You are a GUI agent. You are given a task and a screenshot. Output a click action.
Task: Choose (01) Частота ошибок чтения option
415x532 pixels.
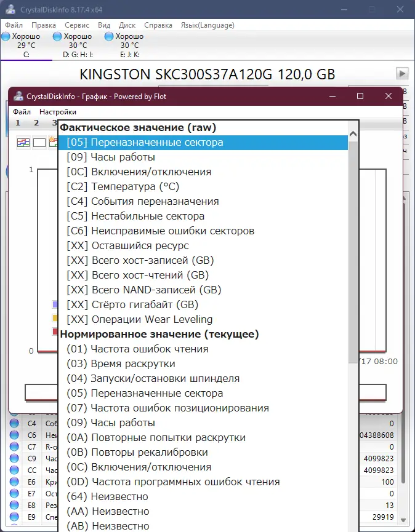click(x=203, y=349)
